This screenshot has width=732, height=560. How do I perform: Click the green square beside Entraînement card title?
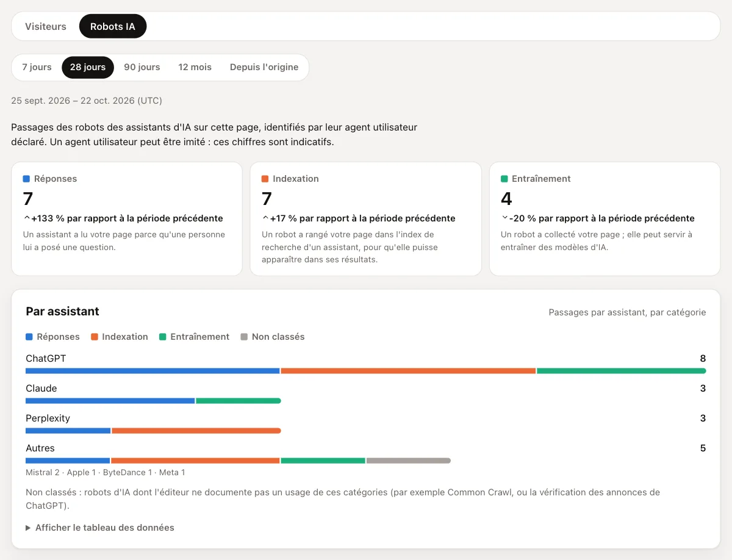504,179
